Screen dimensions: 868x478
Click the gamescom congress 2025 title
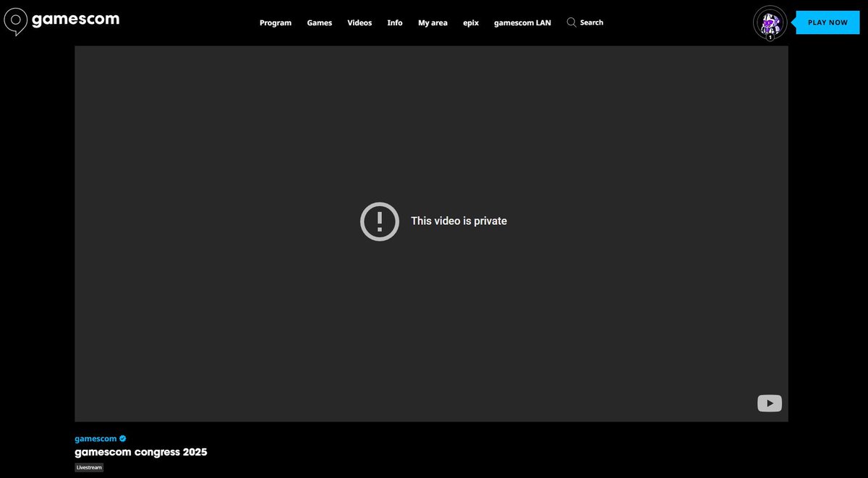point(141,452)
